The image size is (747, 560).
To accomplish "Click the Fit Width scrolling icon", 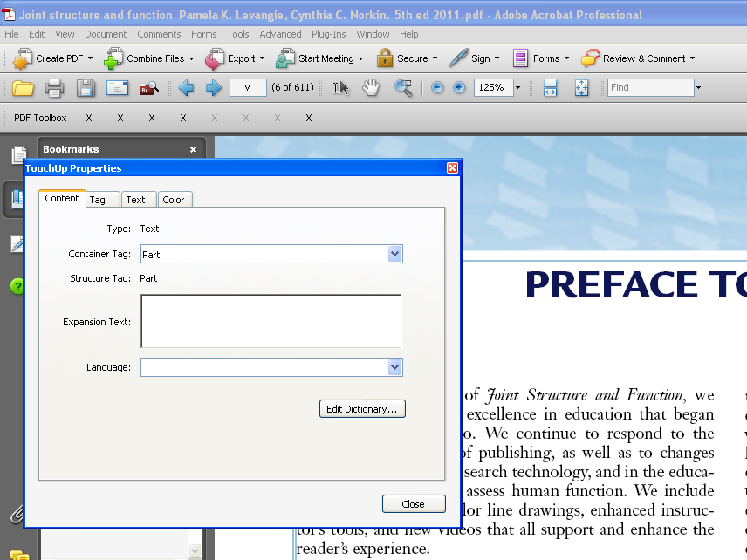I will (x=551, y=87).
